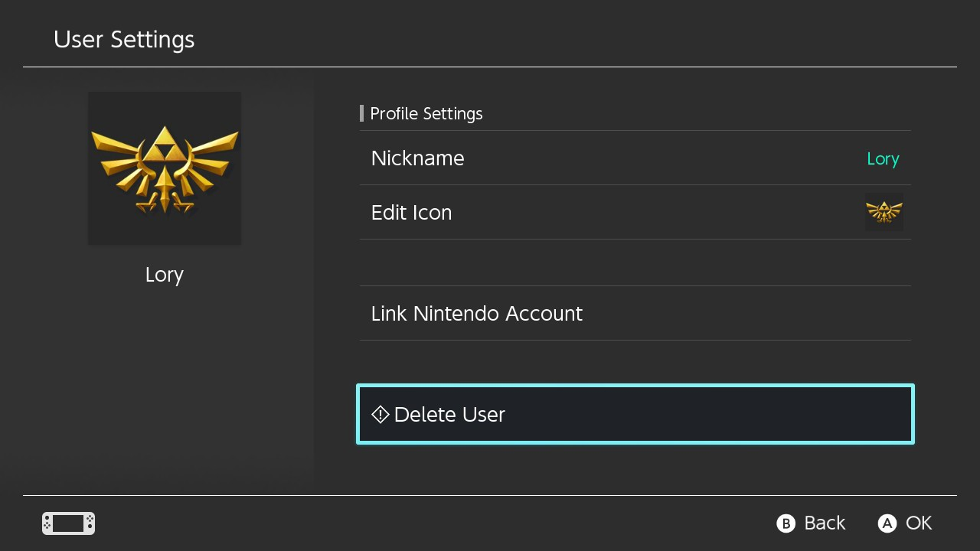Click the diamond warning icon on Delete User
980x551 pixels.
pos(379,414)
